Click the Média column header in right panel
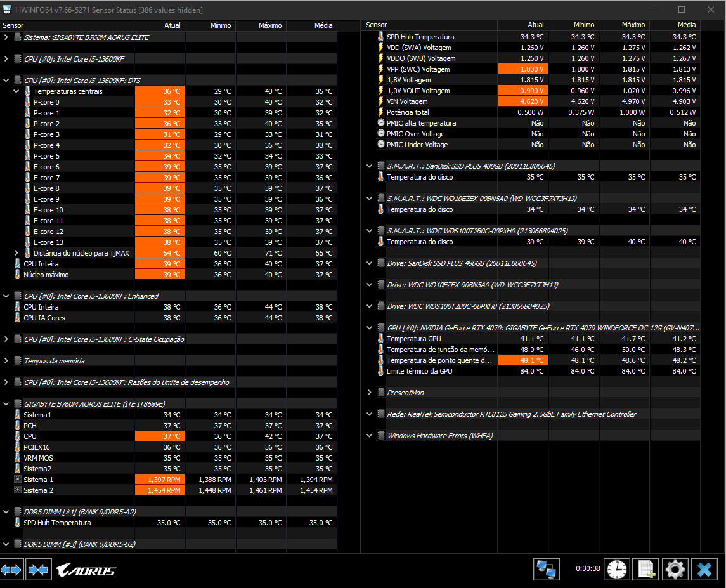 675,25
